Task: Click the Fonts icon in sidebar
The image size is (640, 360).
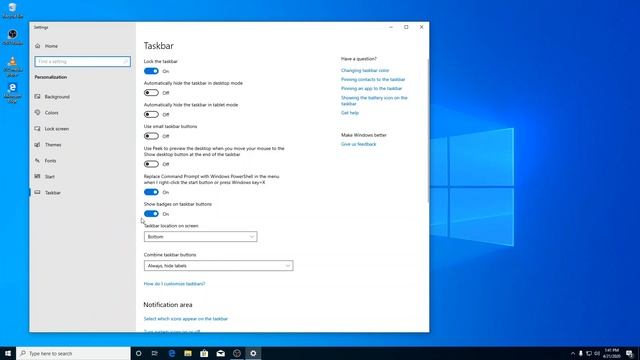Action: [x=38, y=160]
